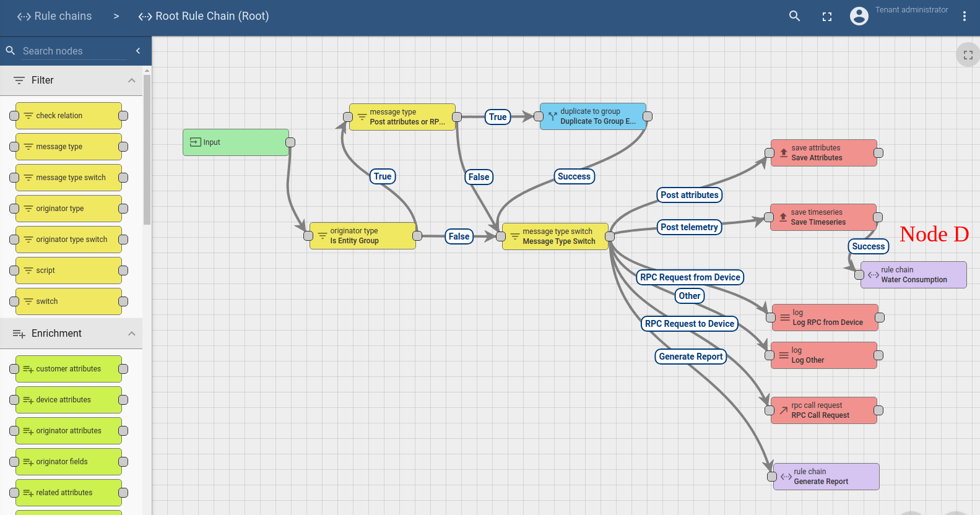Click the output port of Save Attributes node
Screen dimensions: 980x515
click(x=878, y=153)
